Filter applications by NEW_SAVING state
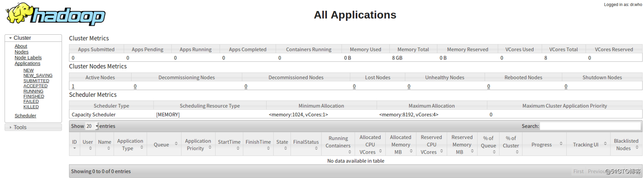Image resolution: width=644 pixels, height=178 pixels. coord(38,75)
